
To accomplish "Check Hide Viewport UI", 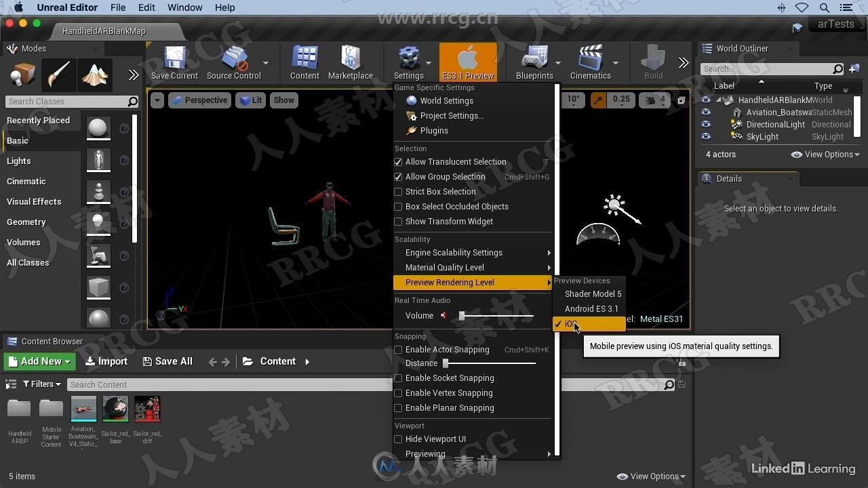I will 398,439.
